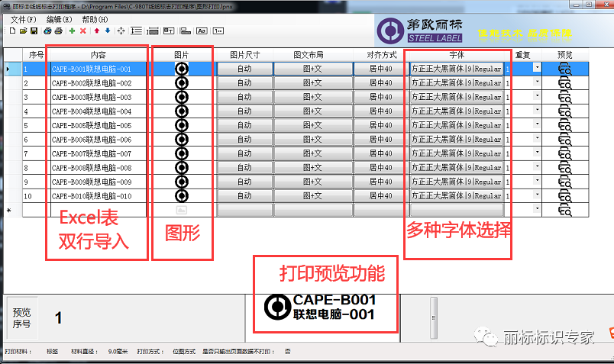
Task: Click 序号 cell 6 in the table
Action: tap(36, 140)
